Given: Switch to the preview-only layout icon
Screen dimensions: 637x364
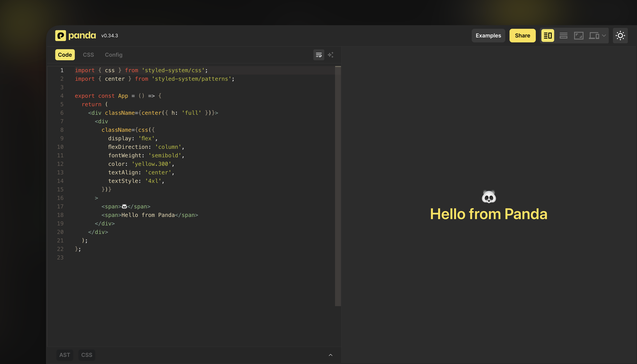Looking at the screenshot, I should coord(578,36).
